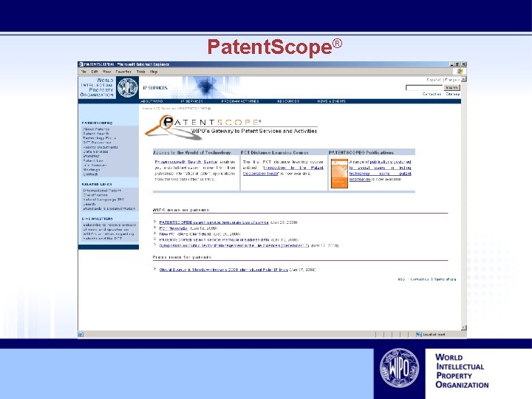Open the RSS link in page footer
Screen dimensions: 532x399
click(401, 279)
